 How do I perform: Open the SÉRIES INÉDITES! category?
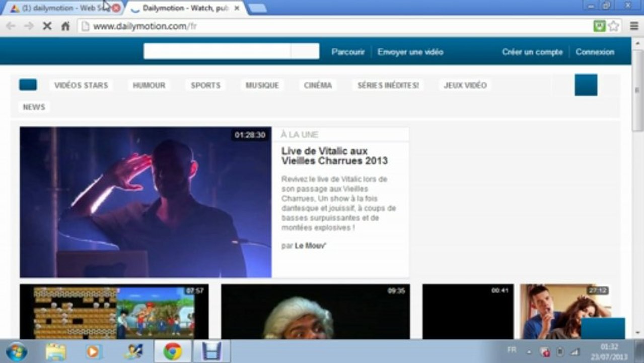(388, 85)
